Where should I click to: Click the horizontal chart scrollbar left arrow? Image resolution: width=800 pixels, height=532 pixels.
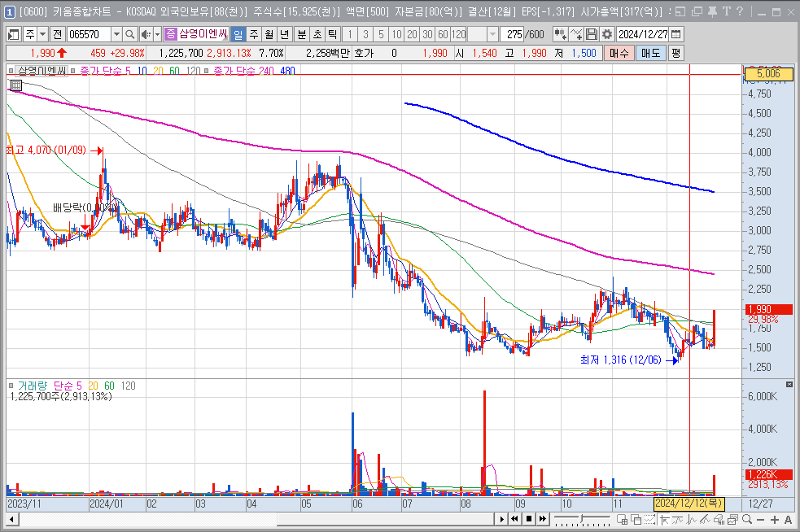[x=11, y=519]
